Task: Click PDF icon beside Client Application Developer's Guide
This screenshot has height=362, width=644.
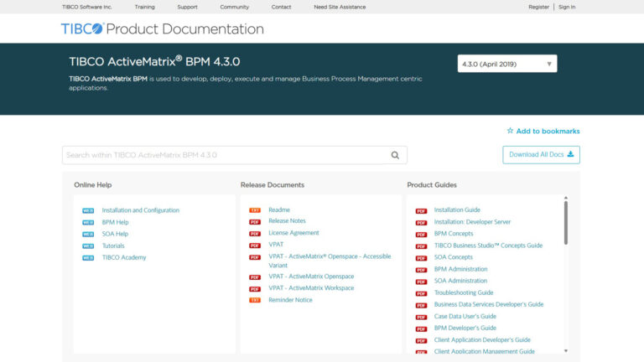Action: (421, 341)
